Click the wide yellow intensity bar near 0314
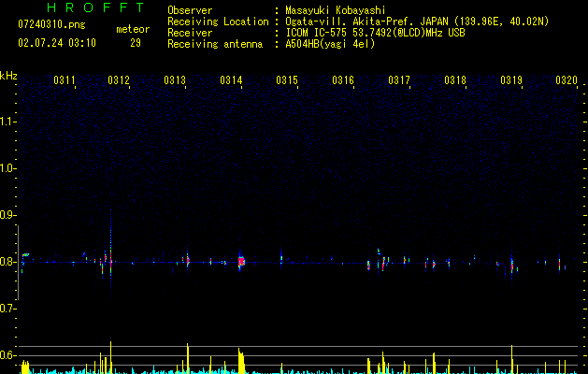Image resolution: width=588 pixels, height=374 pixels. tap(241, 361)
